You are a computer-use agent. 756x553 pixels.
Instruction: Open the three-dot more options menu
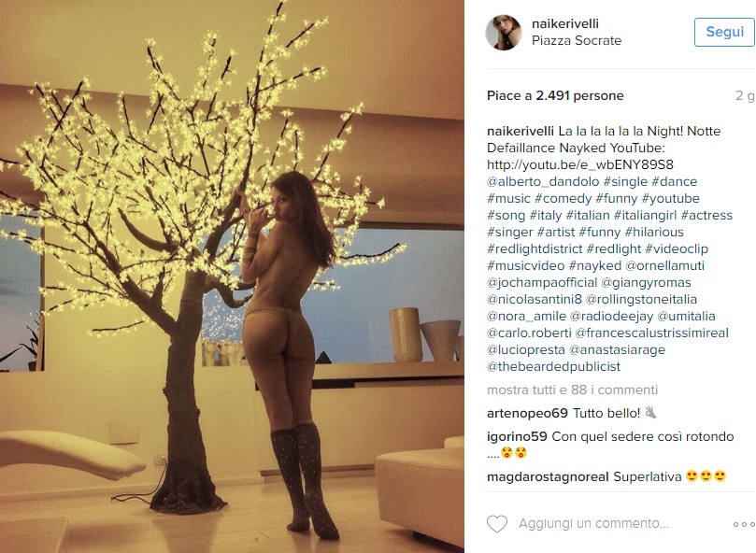point(744,524)
